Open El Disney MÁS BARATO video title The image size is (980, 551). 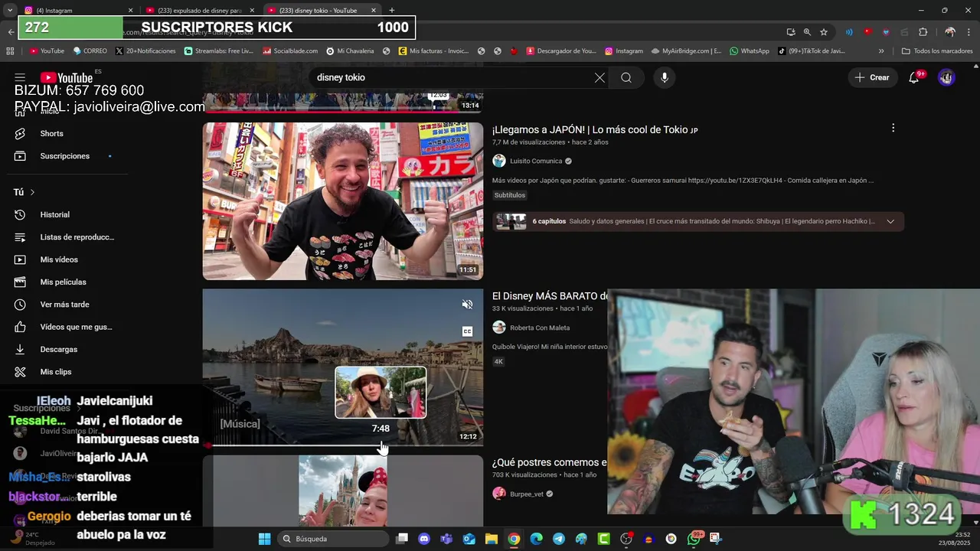click(x=550, y=296)
